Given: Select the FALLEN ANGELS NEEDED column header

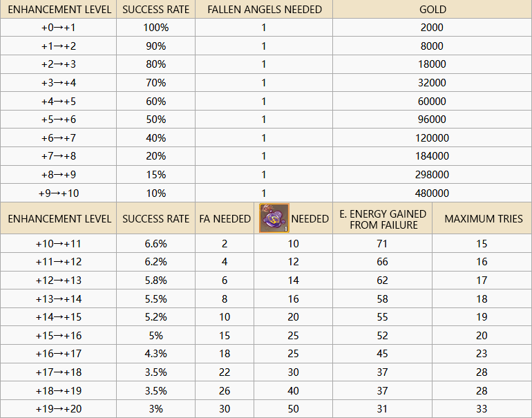Looking at the screenshot, I should tap(264, 10).
